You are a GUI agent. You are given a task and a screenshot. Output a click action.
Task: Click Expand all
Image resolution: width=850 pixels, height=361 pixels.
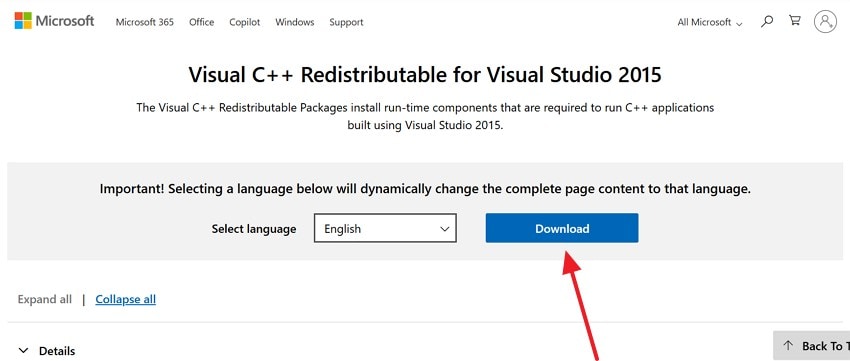44,299
